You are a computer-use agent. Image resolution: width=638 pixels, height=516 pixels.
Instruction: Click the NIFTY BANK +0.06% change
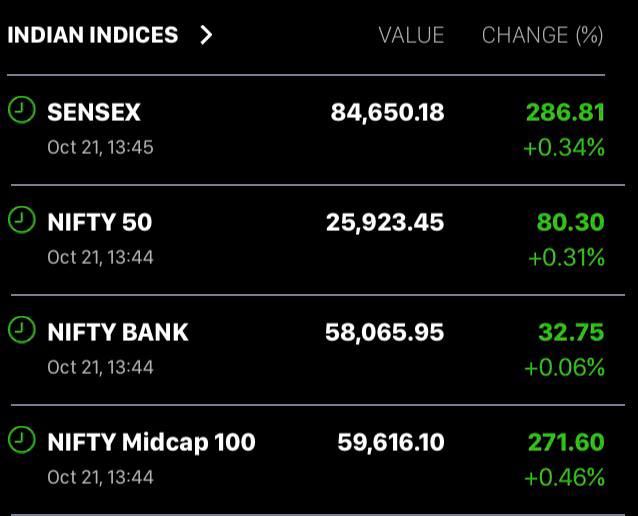(x=564, y=368)
